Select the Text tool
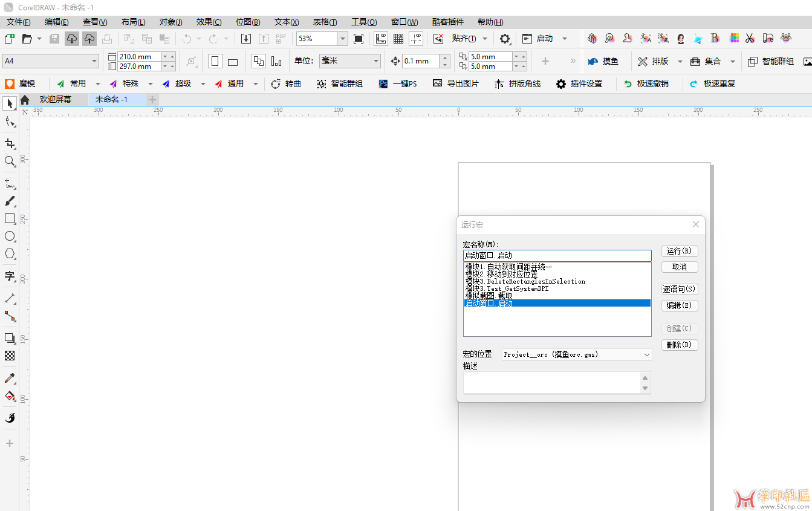The width and height of the screenshot is (812, 511). click(x=10, y=276)
